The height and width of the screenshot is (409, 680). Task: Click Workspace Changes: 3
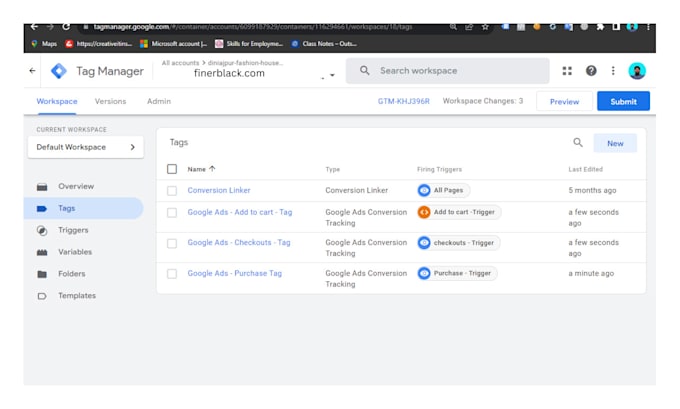[x=483, y=101]
